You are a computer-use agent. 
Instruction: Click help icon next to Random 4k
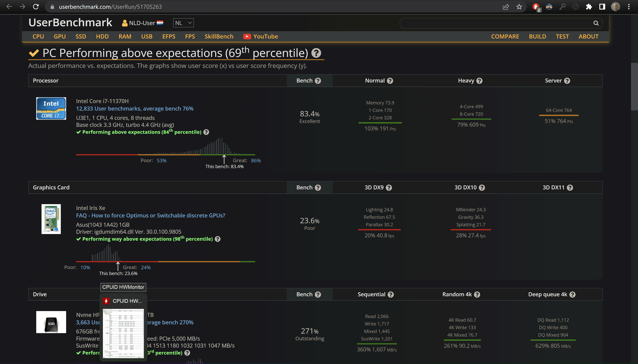click(x=477, y=295)
